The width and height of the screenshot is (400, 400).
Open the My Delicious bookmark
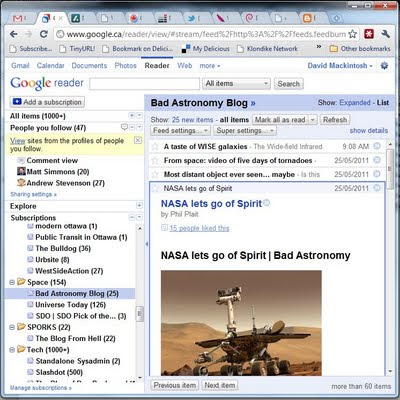[x=206, y=49]
